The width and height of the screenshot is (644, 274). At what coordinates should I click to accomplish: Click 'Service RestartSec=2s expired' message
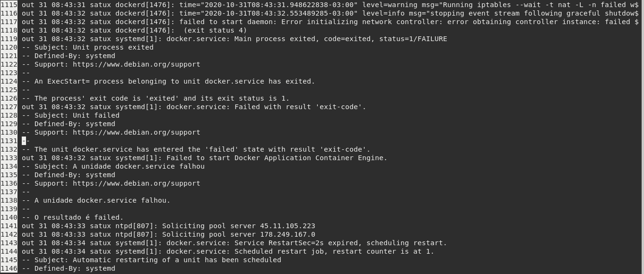click(296, 243)
